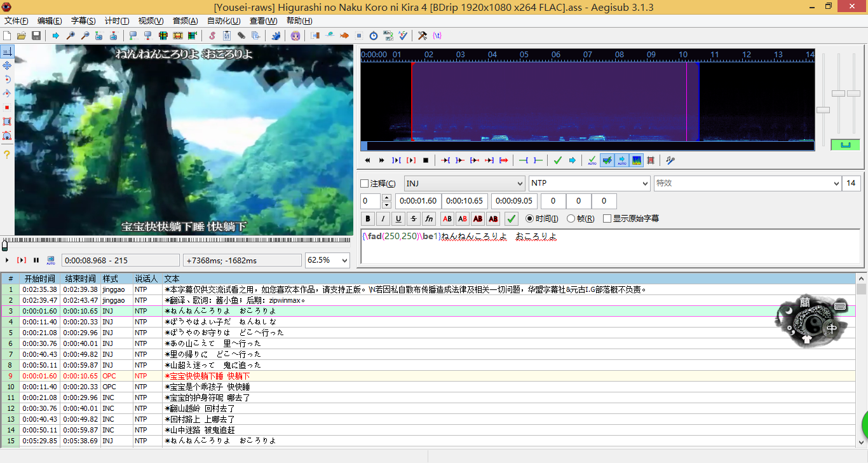Image resolution: width=868 pixels, height=463 pixels.
Task: Toggle 显示原始字幕 checkbox
Action: [x=607, y=219]
